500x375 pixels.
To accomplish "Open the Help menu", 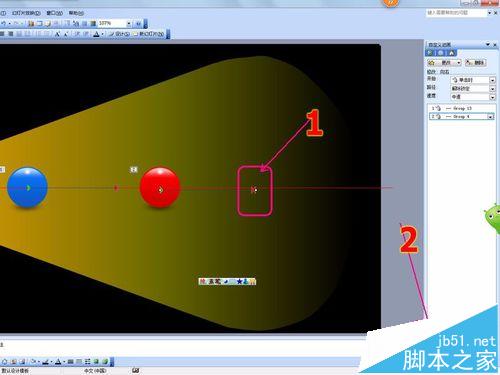I will coord(76,13).
